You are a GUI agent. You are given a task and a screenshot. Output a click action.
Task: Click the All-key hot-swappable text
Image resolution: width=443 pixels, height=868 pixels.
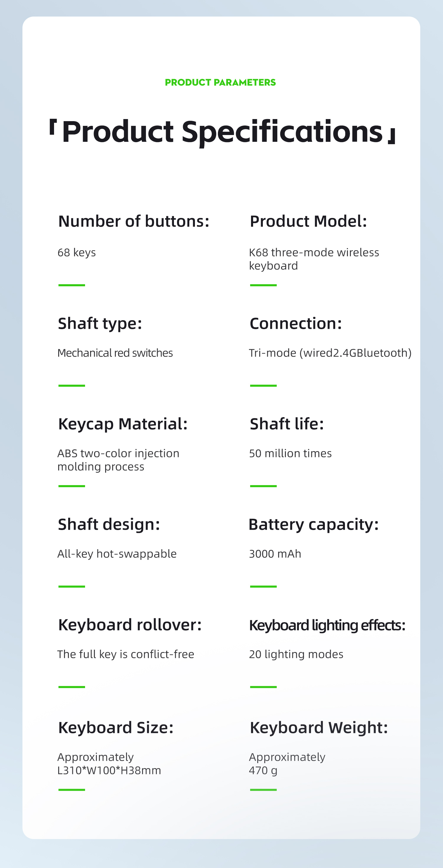(x=117, y=554)
